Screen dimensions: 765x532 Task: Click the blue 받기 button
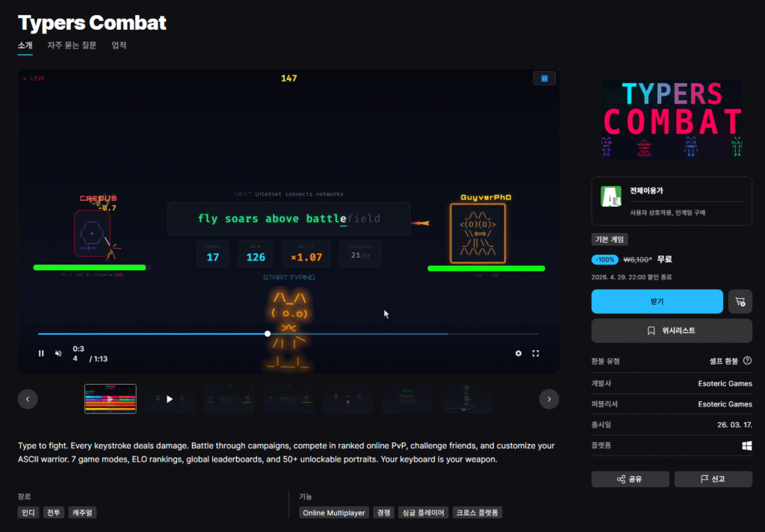(657, 302)
